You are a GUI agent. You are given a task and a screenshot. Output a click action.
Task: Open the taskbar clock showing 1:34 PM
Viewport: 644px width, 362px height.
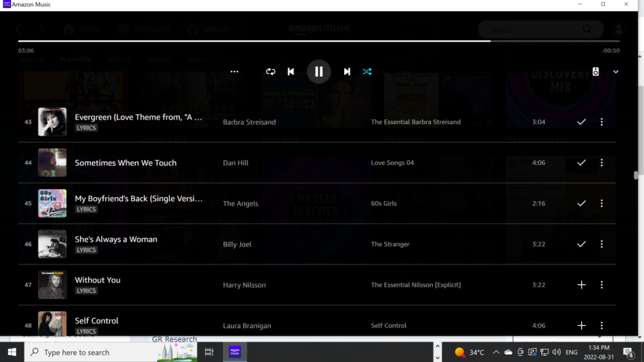click(x=599, y=352)
